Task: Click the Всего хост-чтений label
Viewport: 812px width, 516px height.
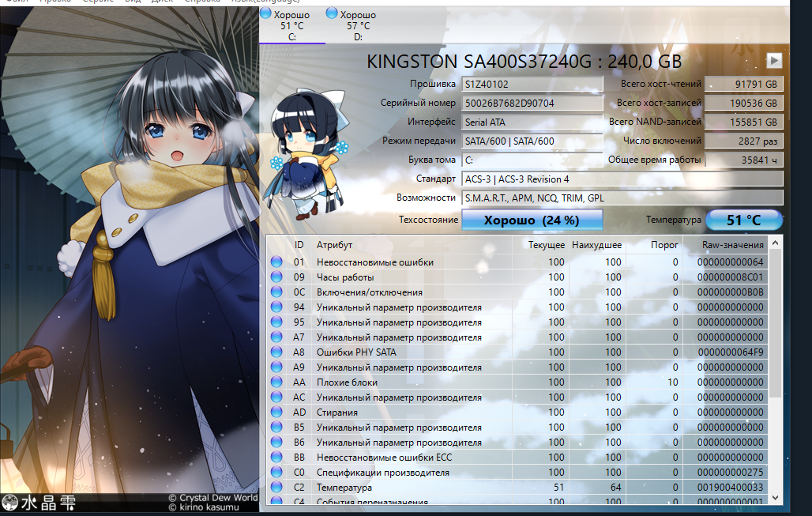Action: [661, 84]
